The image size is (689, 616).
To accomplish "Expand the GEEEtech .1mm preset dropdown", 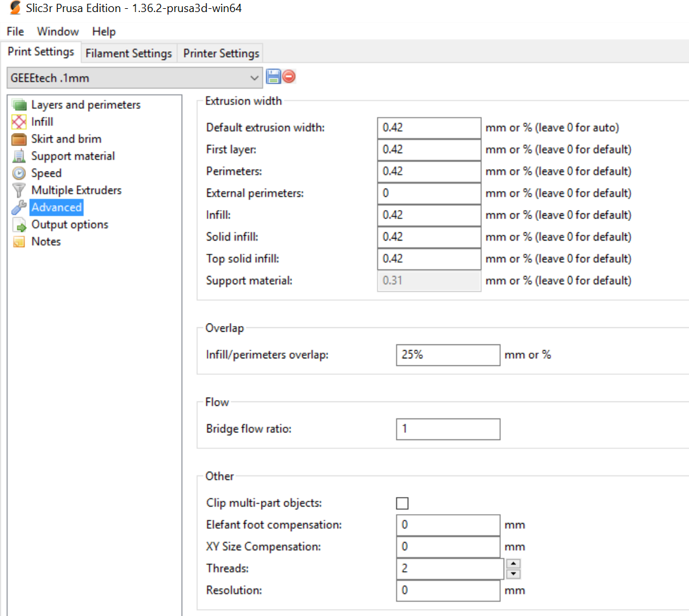I will tap(255, 78).
